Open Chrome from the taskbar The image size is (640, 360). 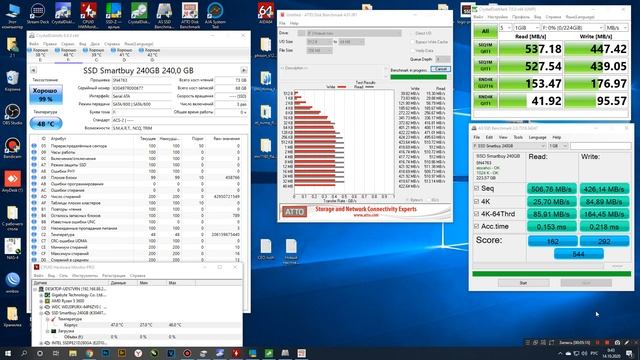click(89, 353)
